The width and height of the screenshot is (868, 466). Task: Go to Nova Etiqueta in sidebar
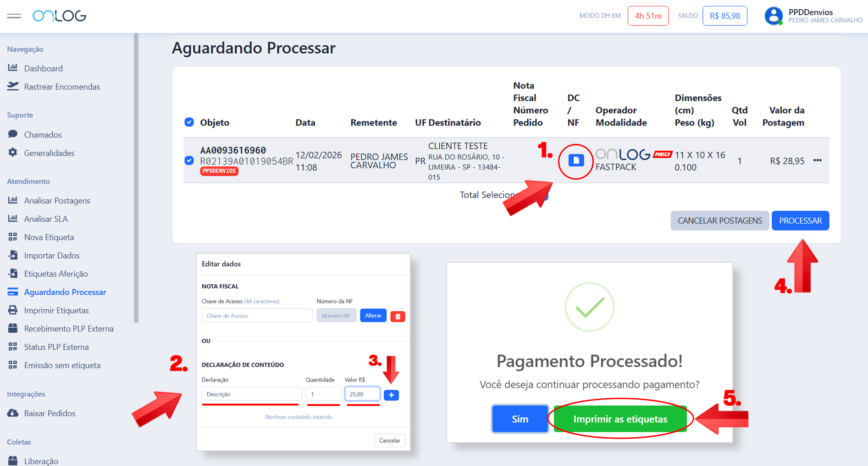(49, 237)
